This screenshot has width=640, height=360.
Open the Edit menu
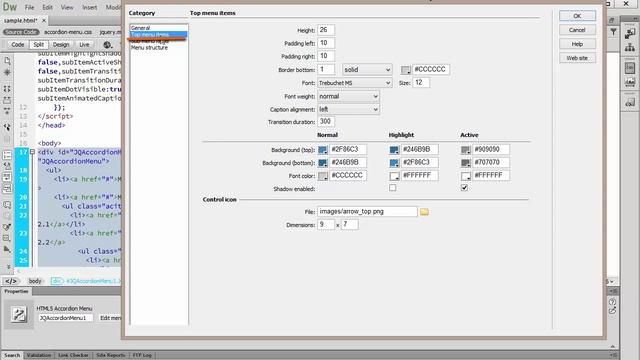pos(47,7)
